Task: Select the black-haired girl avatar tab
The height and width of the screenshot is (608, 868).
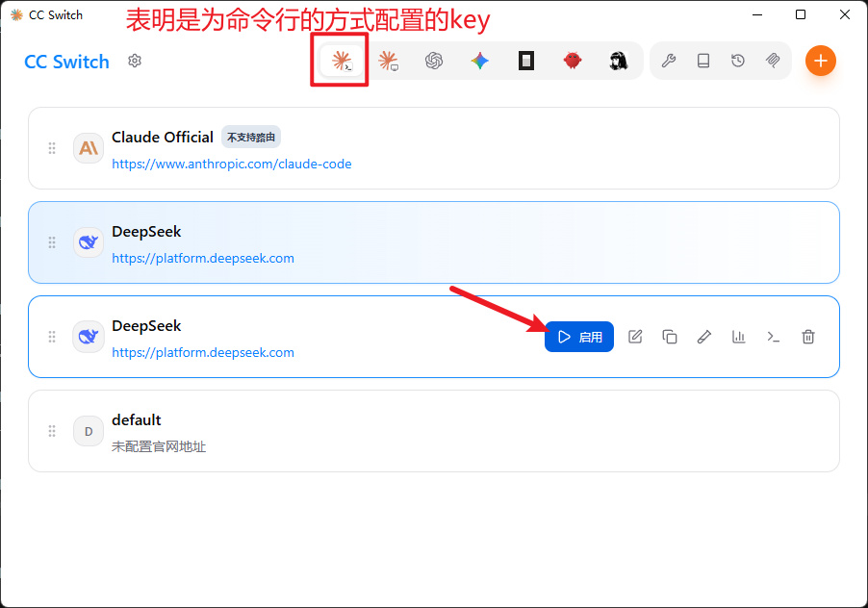Action: [619, 61]
